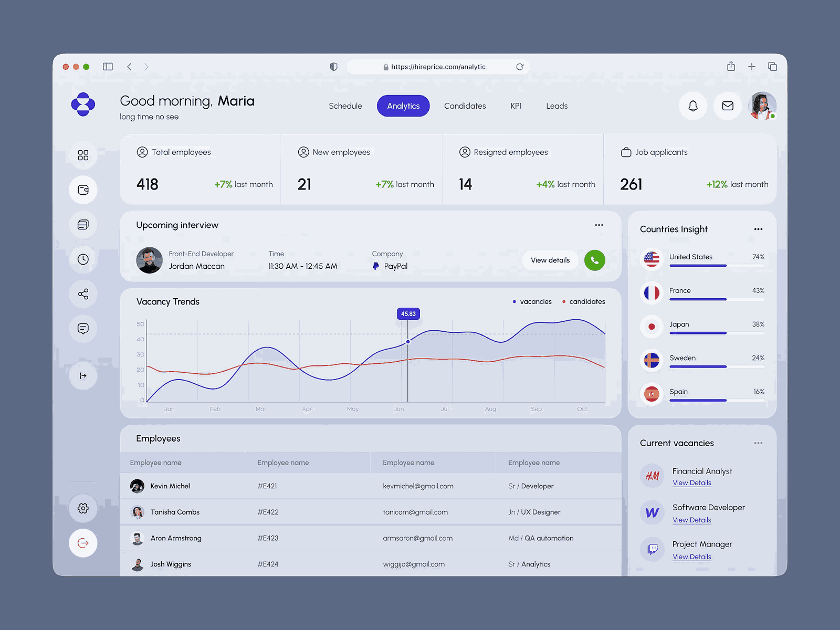Open View Details for Project Manager
This screenshot has width=840, height=630.
pos(692,557)
